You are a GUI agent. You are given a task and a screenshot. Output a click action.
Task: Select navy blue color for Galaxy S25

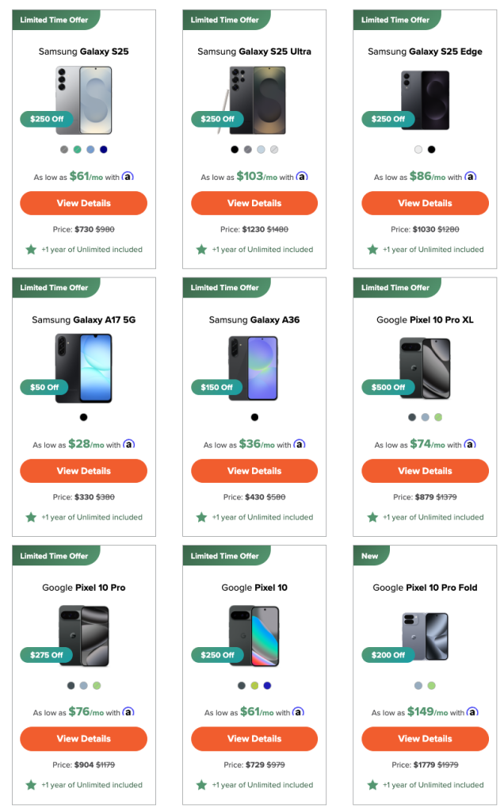pyautogui.click(x=104, y=149)
